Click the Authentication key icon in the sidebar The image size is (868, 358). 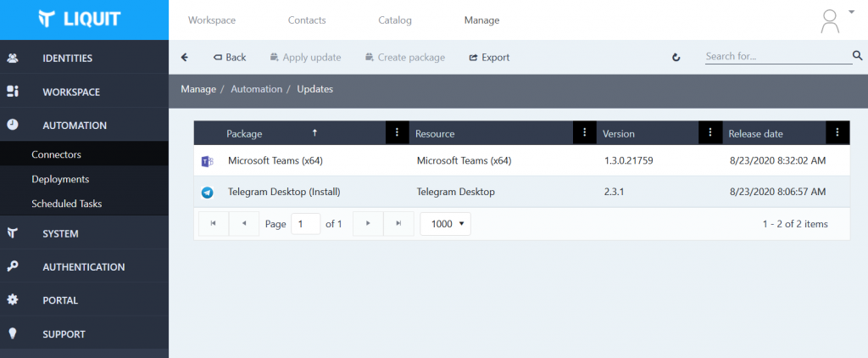(x=12, y=266)
